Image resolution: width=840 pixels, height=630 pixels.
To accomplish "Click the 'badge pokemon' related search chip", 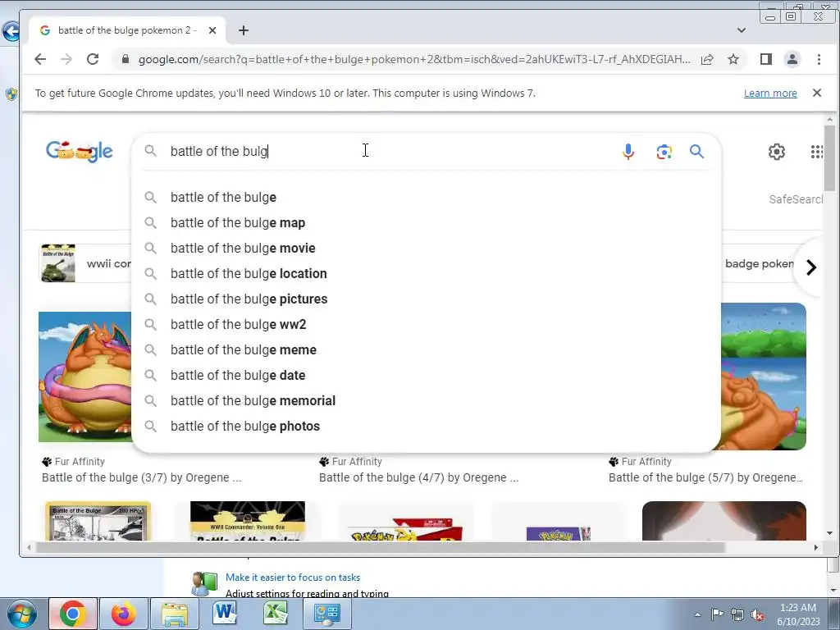I will point(758,263).
